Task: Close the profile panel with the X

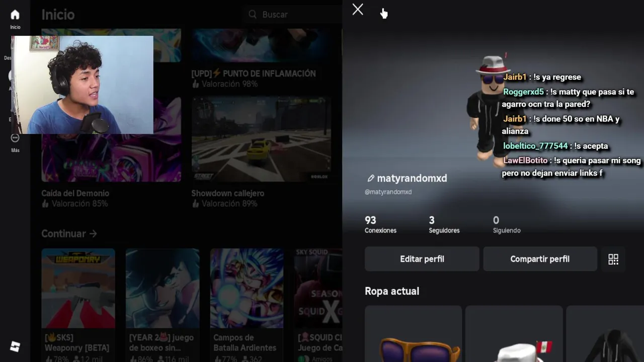Action: click(358, 10)
